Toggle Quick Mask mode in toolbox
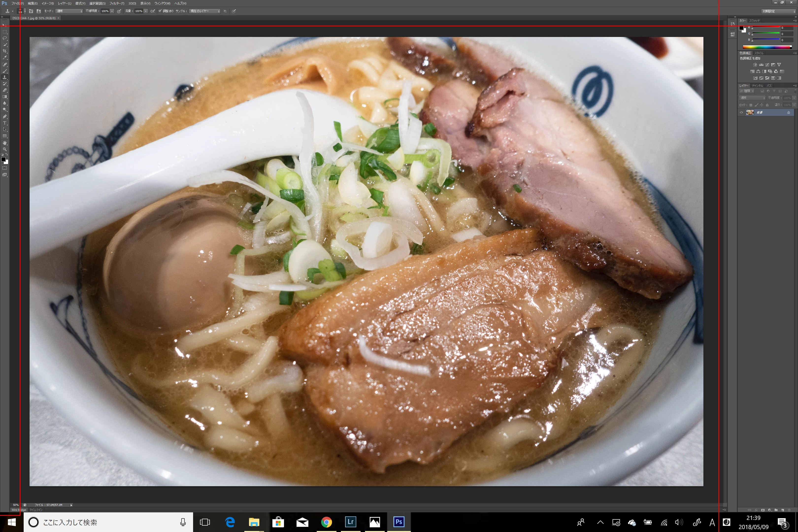Viewport: 798px width, 532px height. pyautogui.click(x=5, y=168)
